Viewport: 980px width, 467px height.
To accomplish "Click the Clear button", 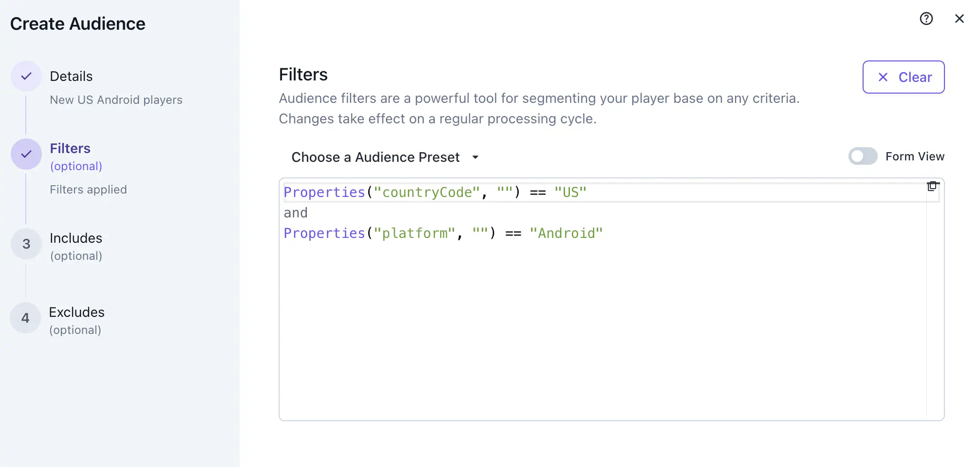I will pyautogui.click(x=904, y=77).
